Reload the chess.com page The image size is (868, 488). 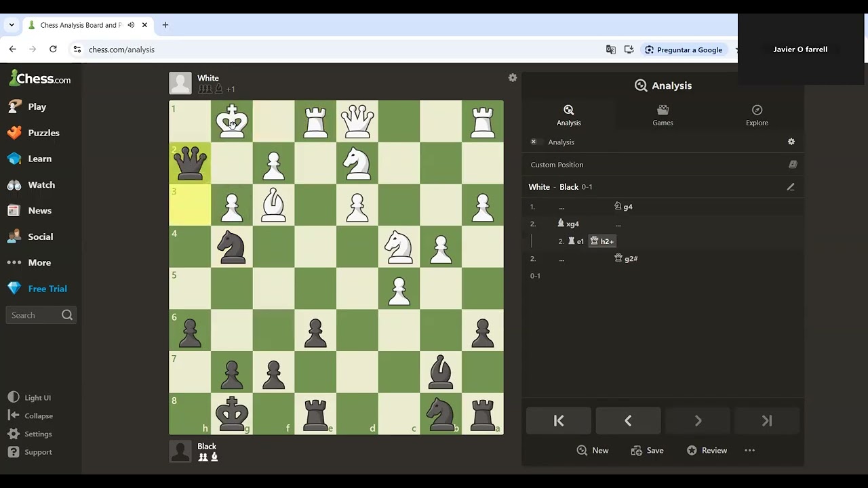coord(53,49)
